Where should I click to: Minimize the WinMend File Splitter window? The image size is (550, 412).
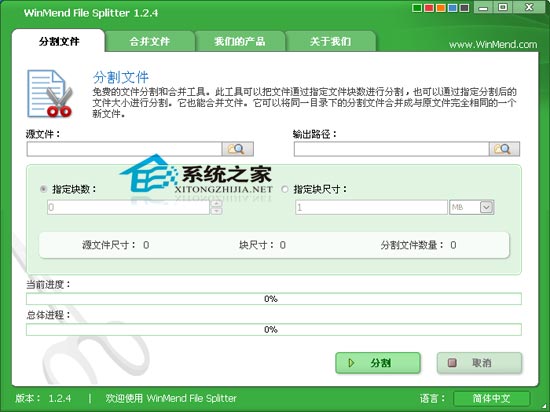coord(483,8)
